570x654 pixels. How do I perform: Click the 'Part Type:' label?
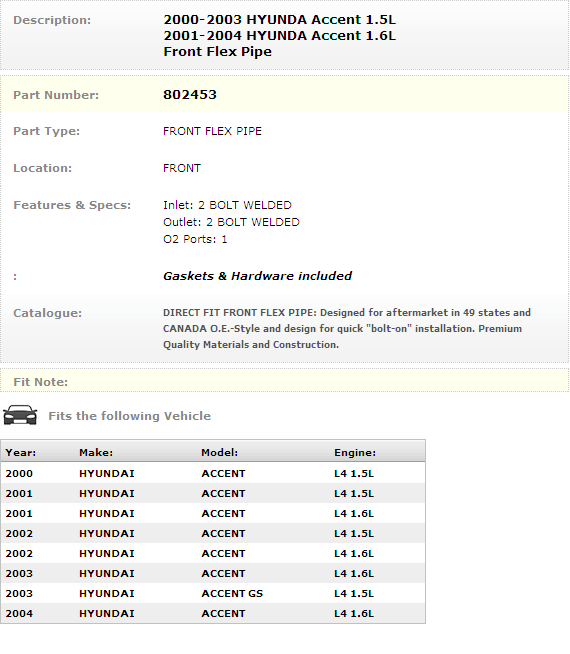click(46, 131)
